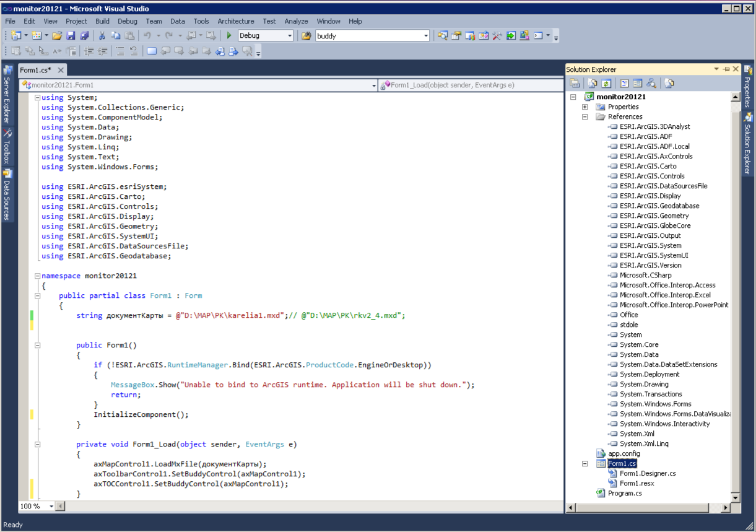Open the Server Explorer side panel

(7, 94)
